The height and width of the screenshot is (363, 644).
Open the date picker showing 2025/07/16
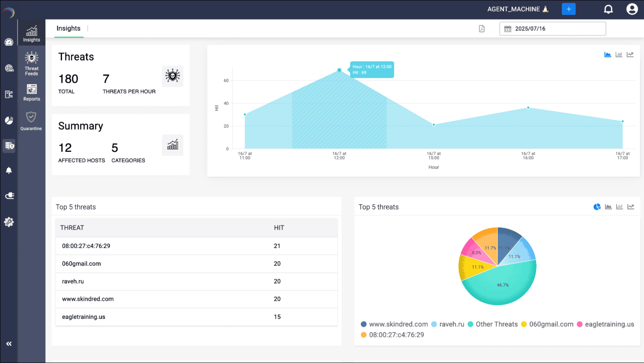click(x=552, y=29)
